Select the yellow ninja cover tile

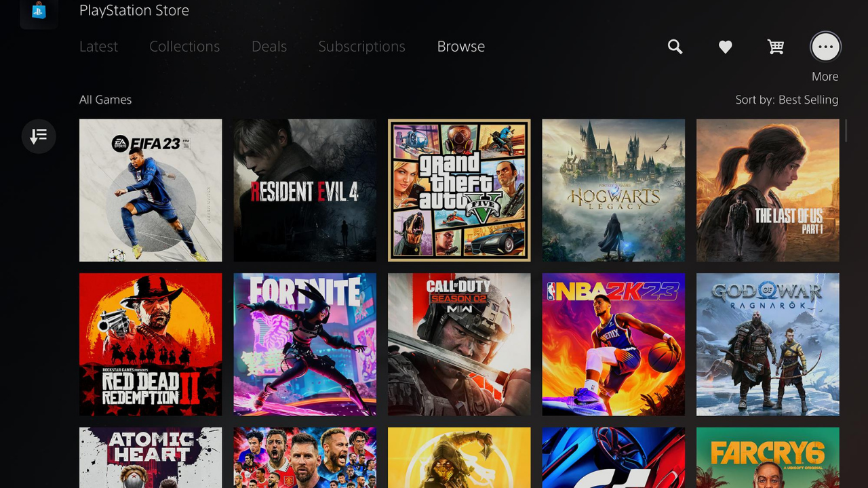(x=459, y=457)
